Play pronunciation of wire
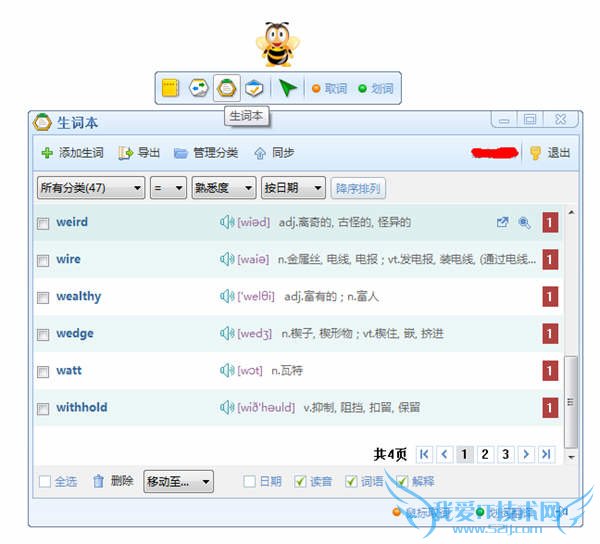This screenshot has width=600, height=544. tap(227, 259)
